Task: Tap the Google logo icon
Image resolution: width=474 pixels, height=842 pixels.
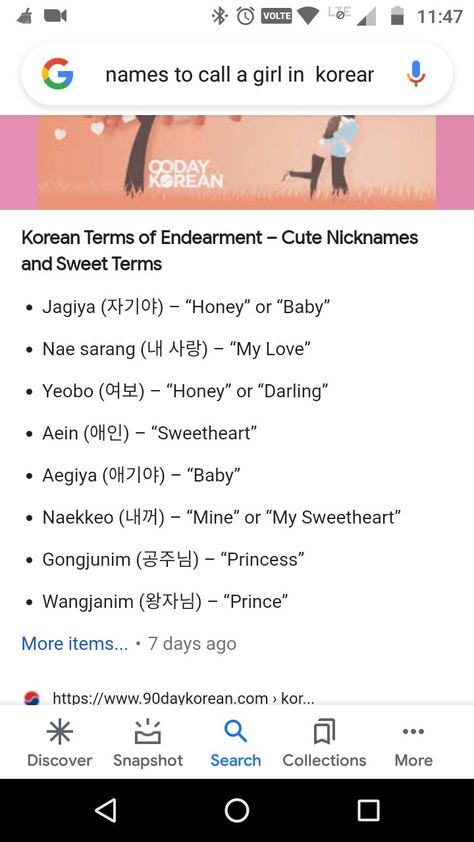Action: pos(57,74)
